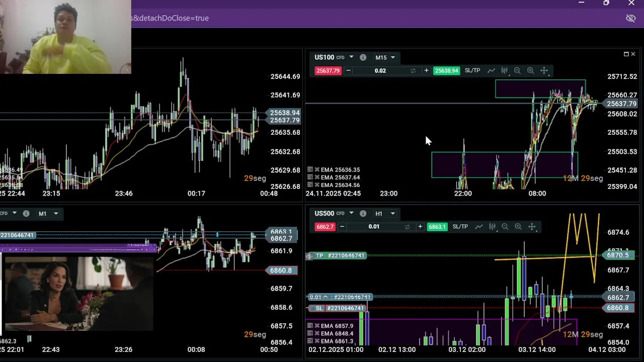644x362 pixels.
Task: Open settings for EMA 25636.35 indicator
Action: 310,170
